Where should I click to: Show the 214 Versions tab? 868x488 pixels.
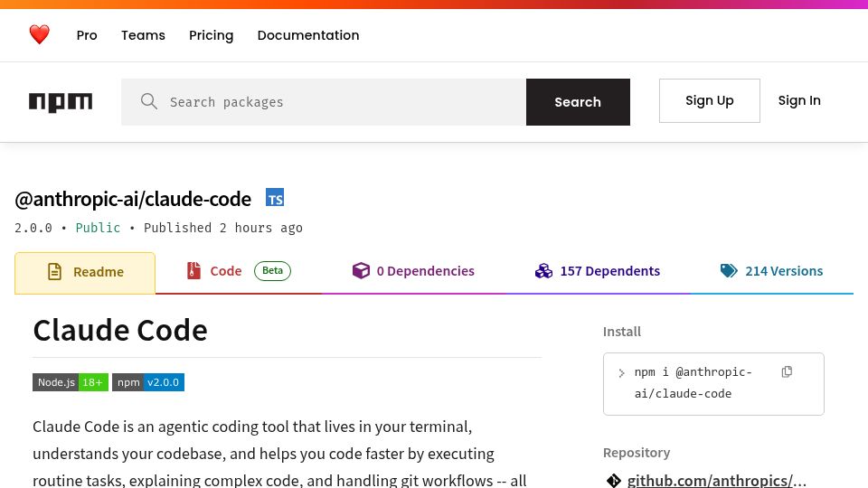coord(771,271)
